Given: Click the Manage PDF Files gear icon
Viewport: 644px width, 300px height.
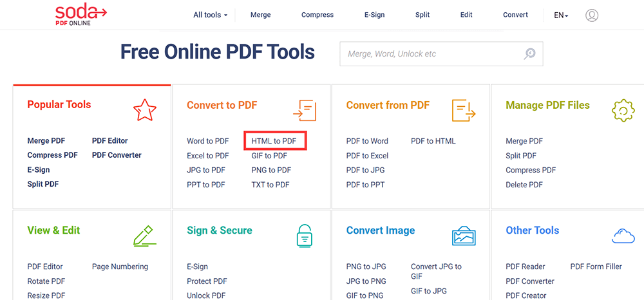Looking at the screenshot, I should click(623, 110).
